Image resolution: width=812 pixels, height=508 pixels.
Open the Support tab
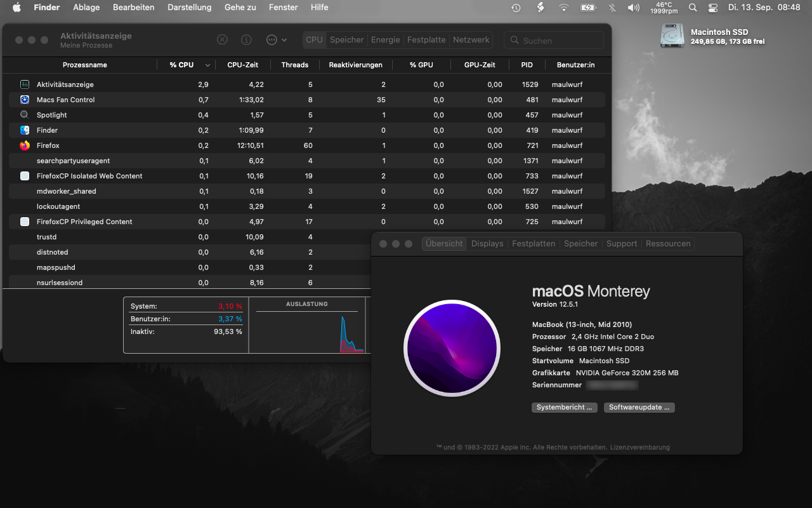click(622, 244)
